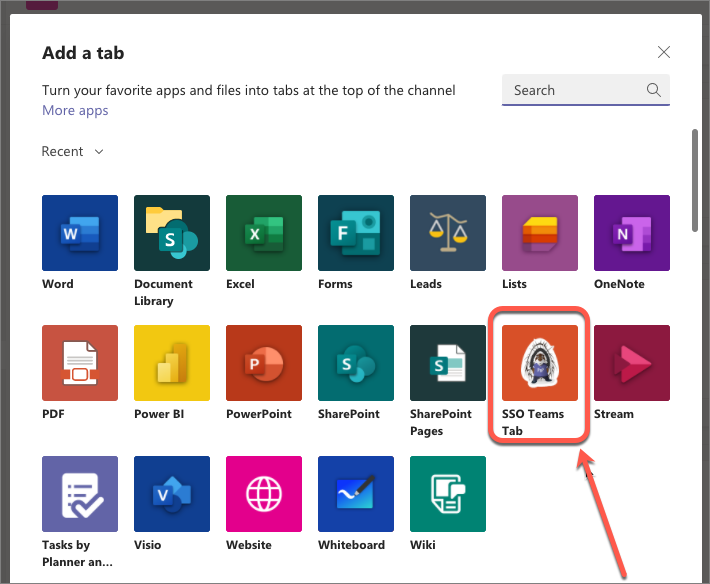This screenshot has height=584, width=710.
Task: Click the 'Document Library' label text
Action: pyautogui.click(x=163, y=292)
